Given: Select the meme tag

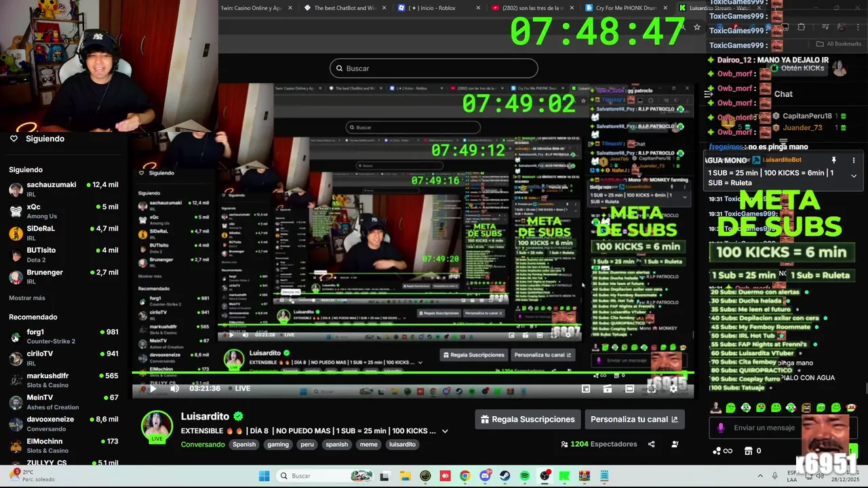Looking at the screenshot, I should pyautogui.click(x=368, y=445).
